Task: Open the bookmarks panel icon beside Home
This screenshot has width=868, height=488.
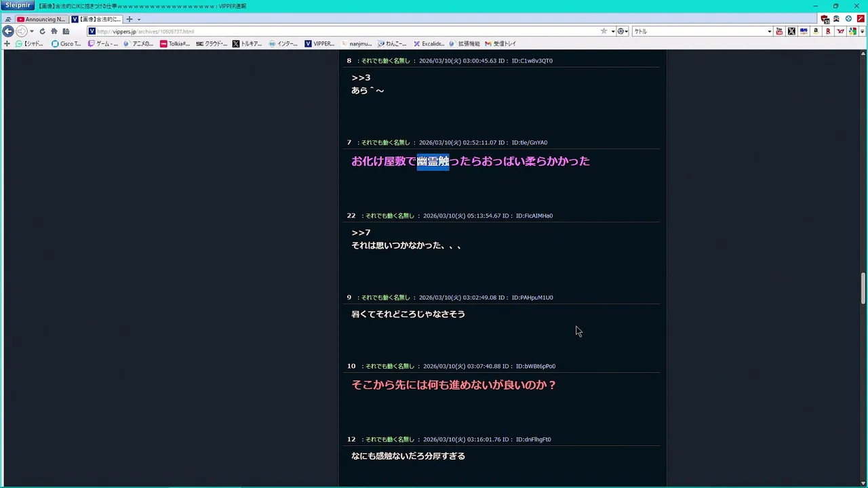Action: coord(66,31)
